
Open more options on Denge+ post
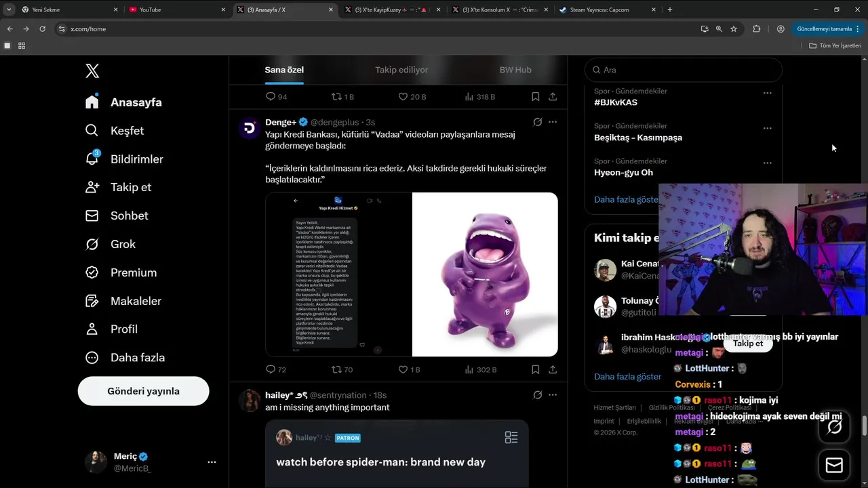553,122
